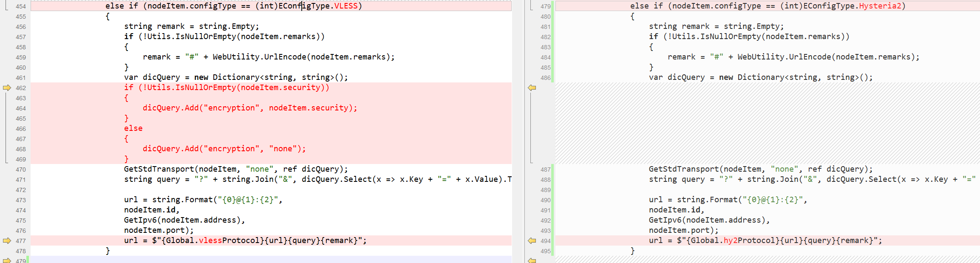980x263 pixels.
Task: Click line number 479 in the right gutter
Action: (545, 6)
